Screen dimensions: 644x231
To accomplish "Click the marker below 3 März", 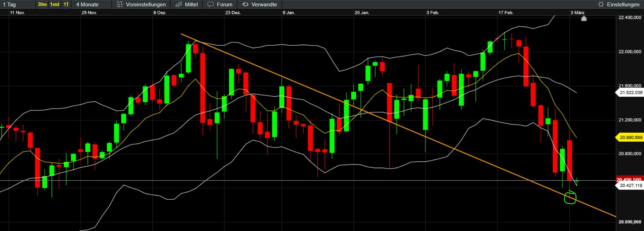I will click(584, 18).
